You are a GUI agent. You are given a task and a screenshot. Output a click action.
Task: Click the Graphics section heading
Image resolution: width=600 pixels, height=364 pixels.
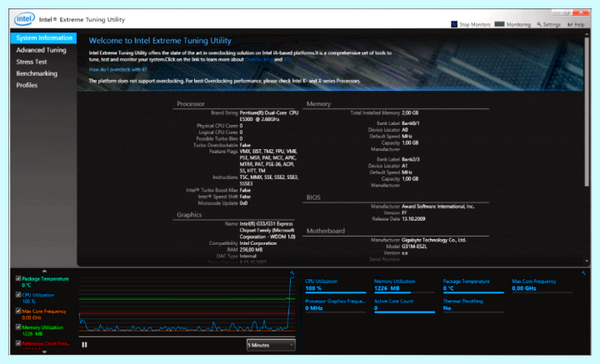coord(189,215)
